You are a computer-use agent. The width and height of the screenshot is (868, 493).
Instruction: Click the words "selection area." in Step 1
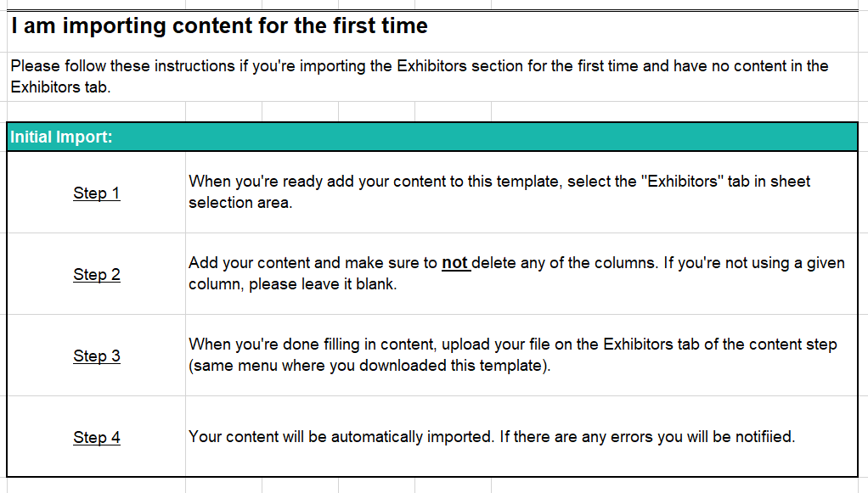(240, 203)
